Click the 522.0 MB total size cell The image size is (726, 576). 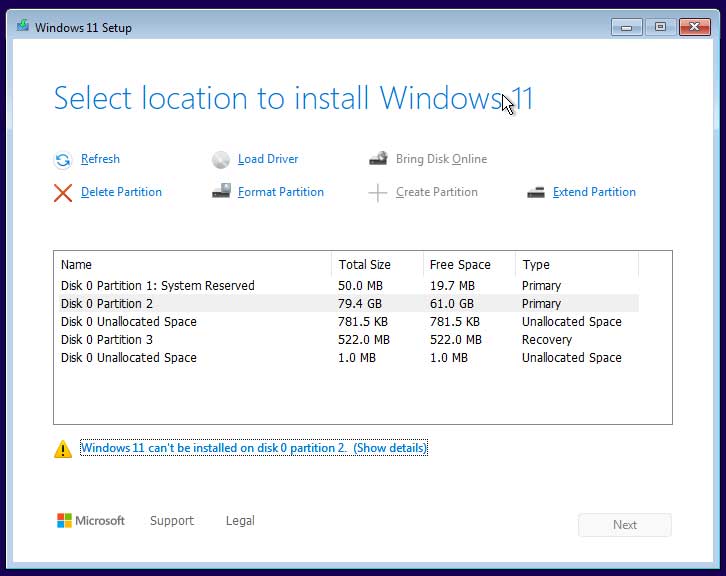(364, 339)
